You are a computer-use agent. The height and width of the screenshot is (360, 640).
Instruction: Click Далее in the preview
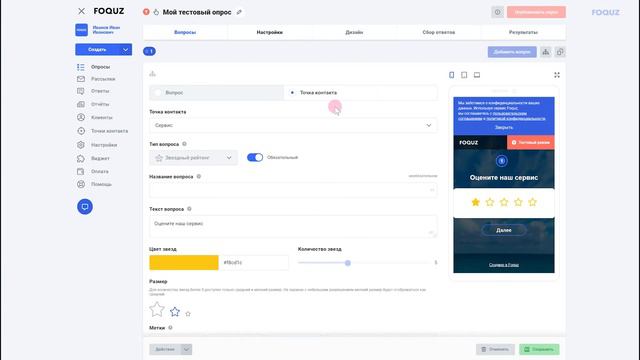point(504,230)
